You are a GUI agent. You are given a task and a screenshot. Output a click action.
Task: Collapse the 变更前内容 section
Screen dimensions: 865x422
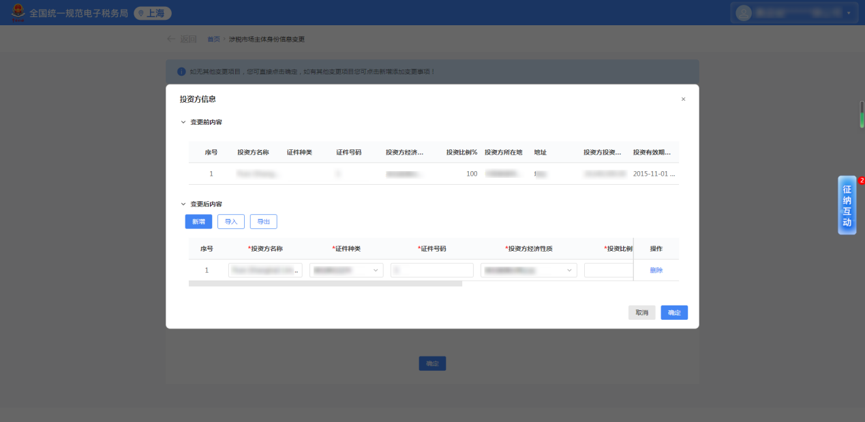click(x=183, y=122)
